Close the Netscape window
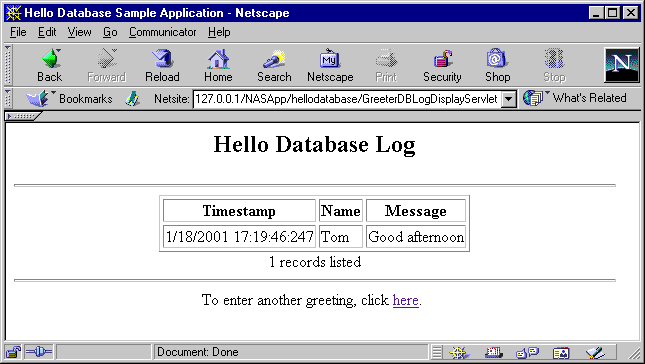 pyautogui.click(x=630, y=13)
